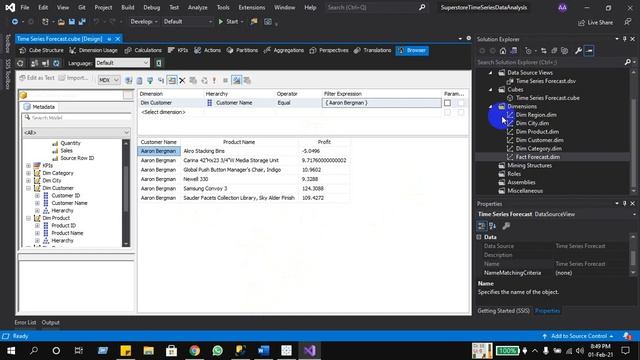Viewport: 640px width, 360px height.
Task: Collapse Data Source Views folder in Solution Explorer
Action: pyautogui.click(x=491, y=73)
